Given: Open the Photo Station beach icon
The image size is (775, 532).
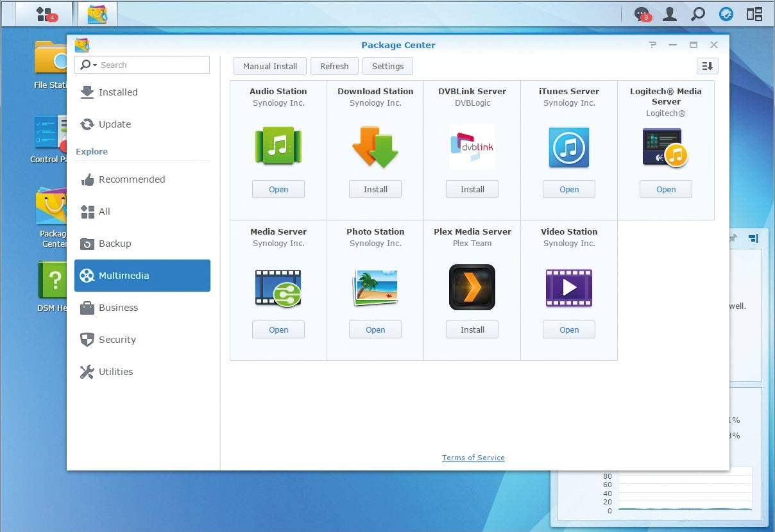Looking at the screenshot, I should (375, 287).
